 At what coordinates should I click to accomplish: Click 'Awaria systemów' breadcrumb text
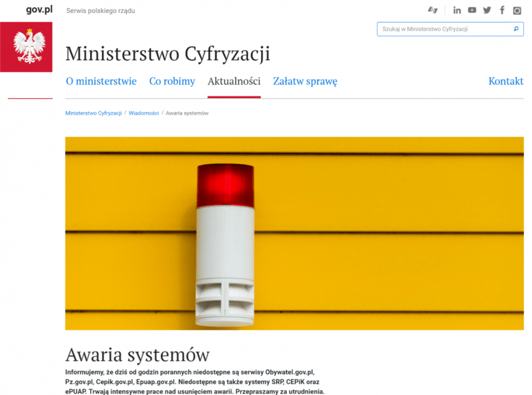point(187,113)
